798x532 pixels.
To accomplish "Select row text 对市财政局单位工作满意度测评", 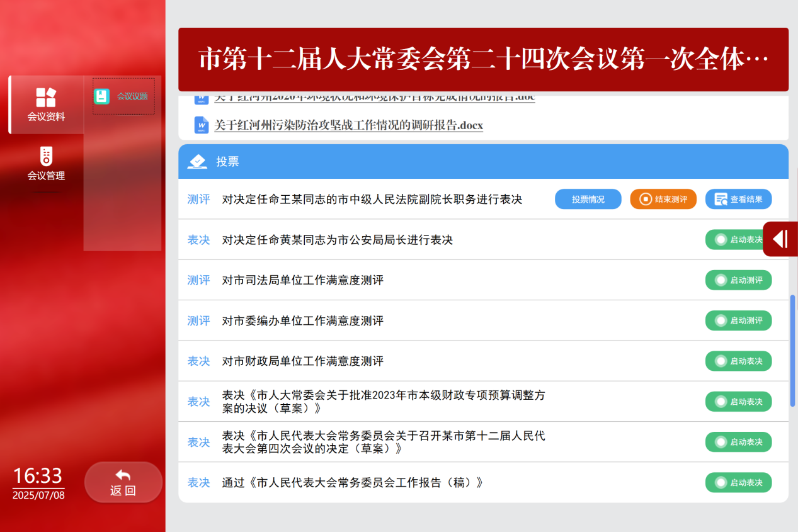I will [303, 361].
